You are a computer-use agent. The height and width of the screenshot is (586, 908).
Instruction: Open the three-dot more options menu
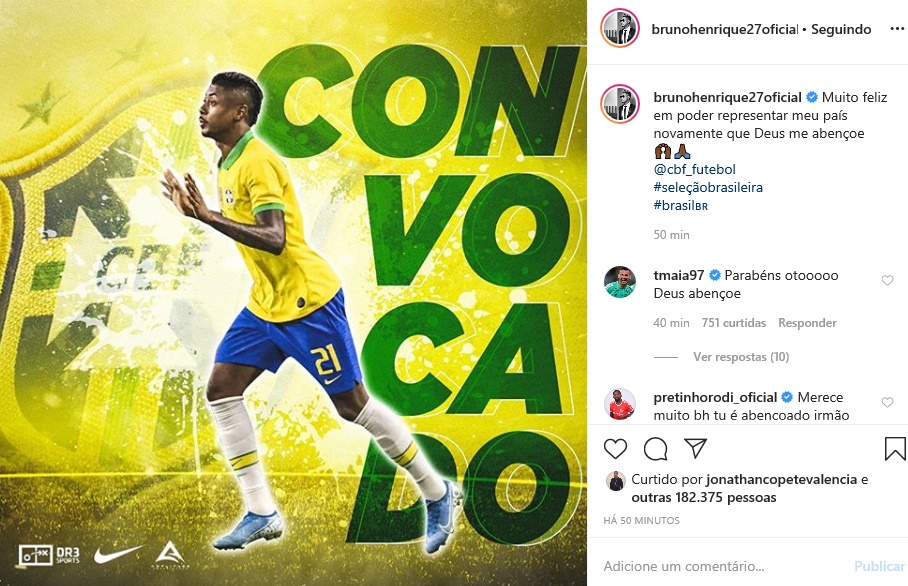897,29
